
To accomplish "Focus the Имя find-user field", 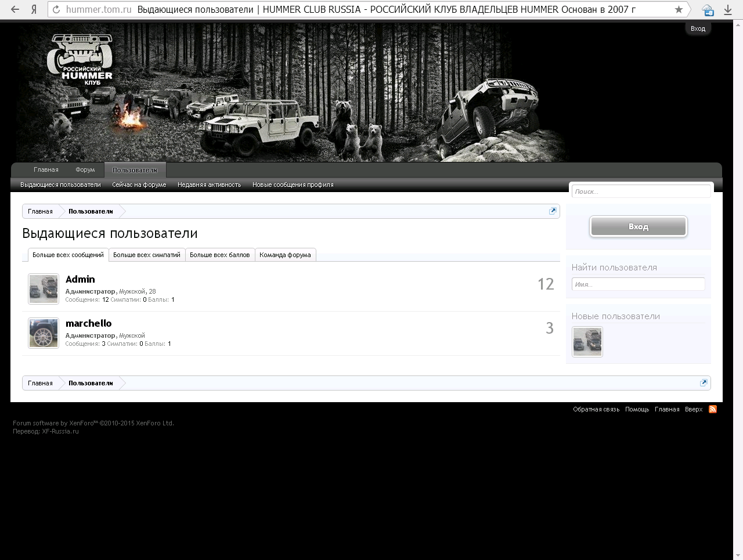I will [638, 284].
